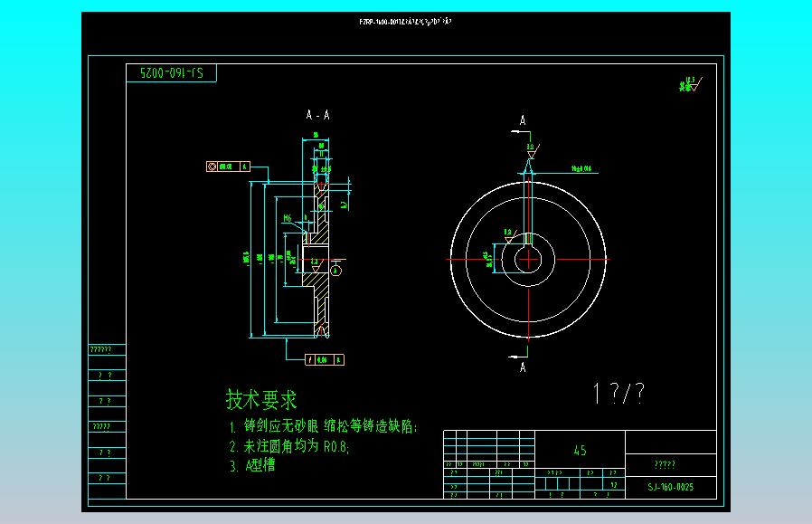The width and height of the screenshot is (812, 524).
Task: Select the roughness symbol above the keyway on wheel view
Action: pyautogui.click(x=533, y=151)
